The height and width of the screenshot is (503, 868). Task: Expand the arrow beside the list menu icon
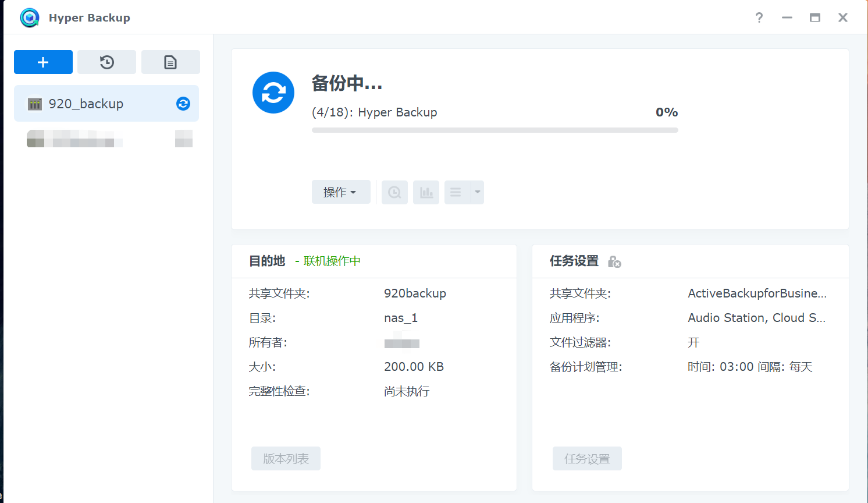(478, 192)
